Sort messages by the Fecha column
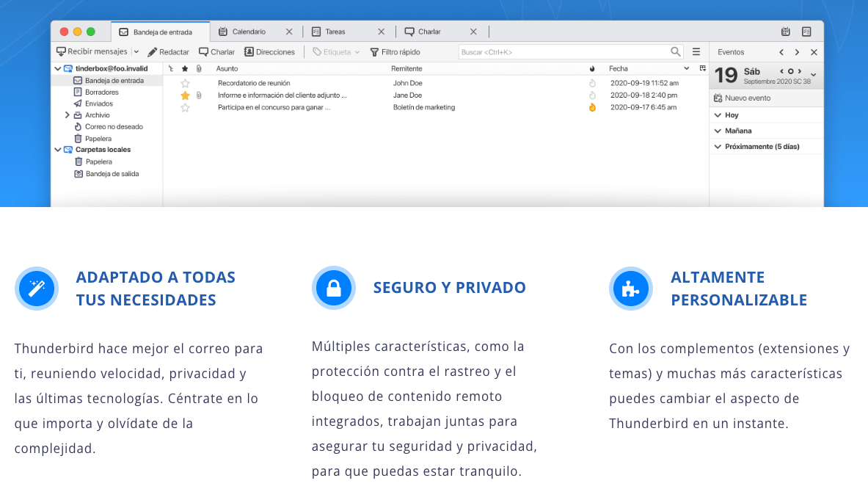Image resolution: width=868 pixels, height=500 pixels. pos(618,68)
